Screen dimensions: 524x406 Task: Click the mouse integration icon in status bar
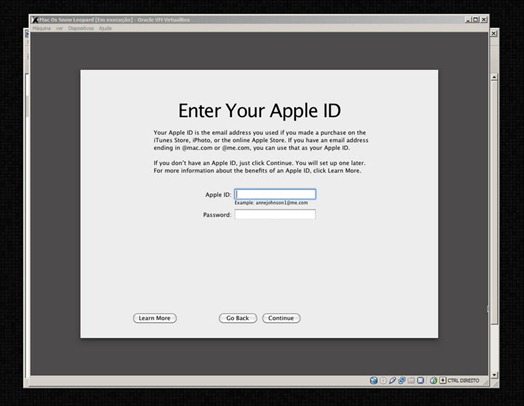point(433,380)
